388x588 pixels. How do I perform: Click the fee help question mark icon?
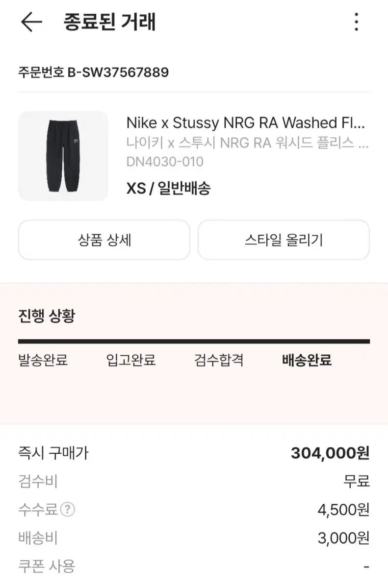(68, 510)
